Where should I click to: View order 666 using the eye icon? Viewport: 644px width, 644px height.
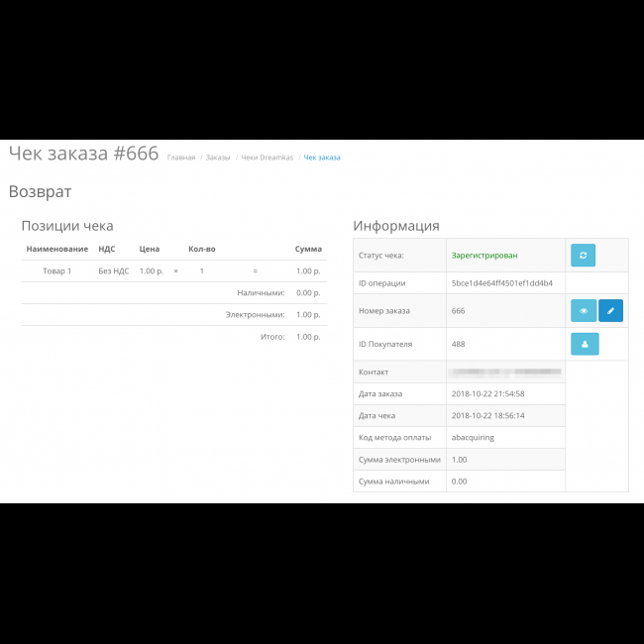583,311
